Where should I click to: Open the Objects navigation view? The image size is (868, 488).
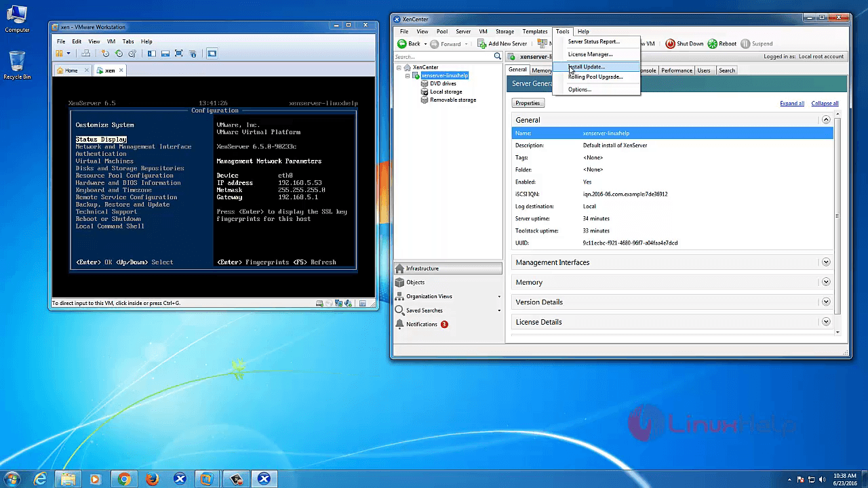coord(449,283)
